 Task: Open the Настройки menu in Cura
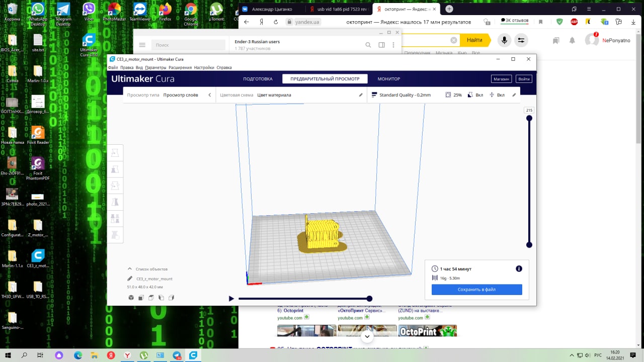[x=204, y=67]
